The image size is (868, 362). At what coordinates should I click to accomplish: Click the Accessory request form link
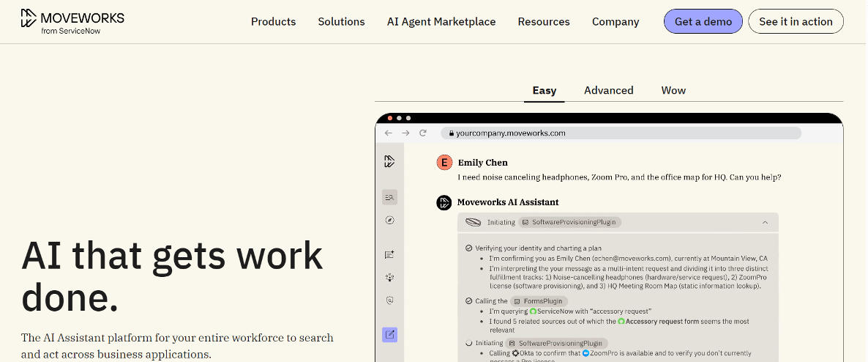click(662, 321)
